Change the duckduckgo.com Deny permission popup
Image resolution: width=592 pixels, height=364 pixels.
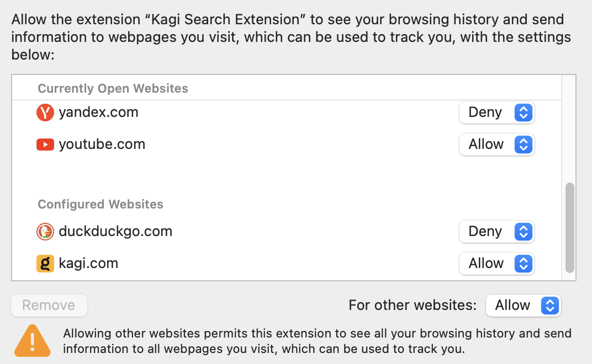tap(496, 232)
